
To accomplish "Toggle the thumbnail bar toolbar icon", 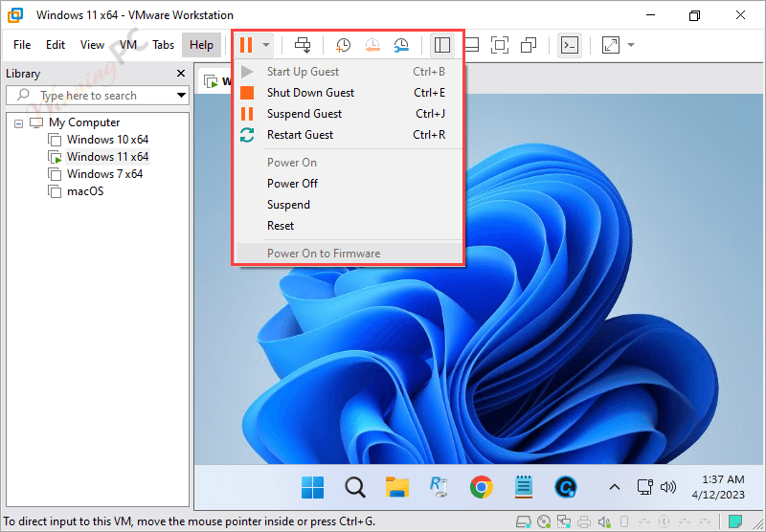I will pyautogui.click(x=471, y=45).
